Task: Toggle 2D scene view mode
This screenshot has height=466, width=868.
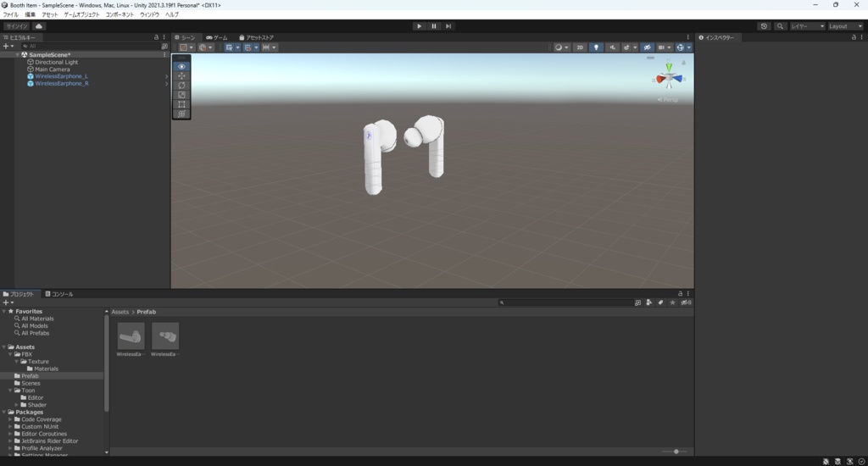Action: tap(580, 47)
